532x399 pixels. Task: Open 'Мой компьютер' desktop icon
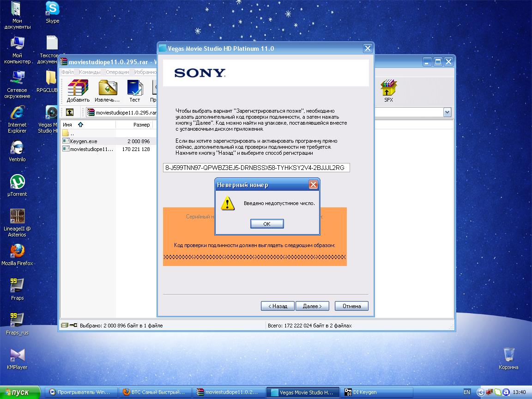pos(17,50)
